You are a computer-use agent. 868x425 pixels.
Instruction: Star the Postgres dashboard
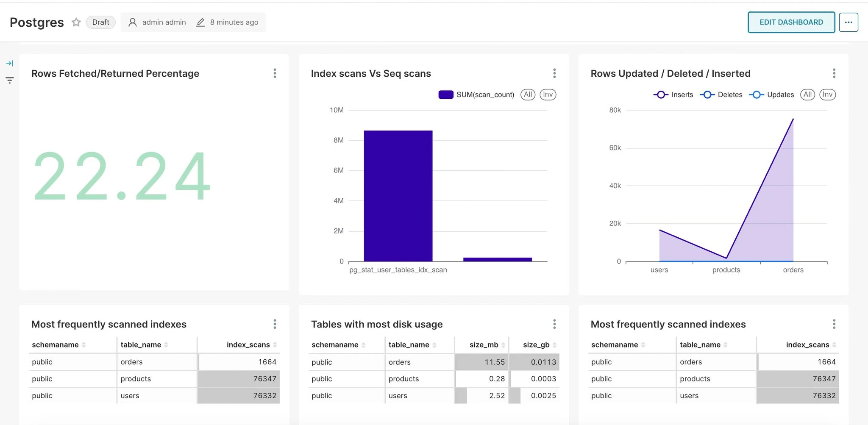(76, 22)
